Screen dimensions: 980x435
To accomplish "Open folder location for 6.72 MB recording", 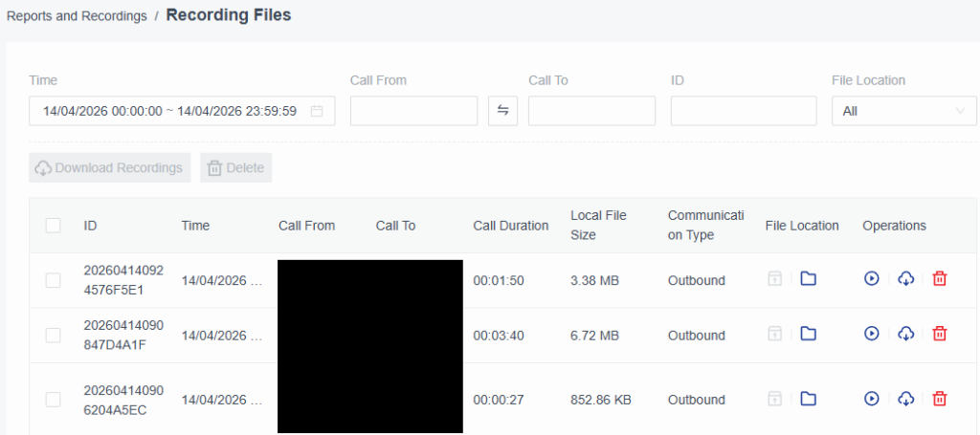I will pyautogui.click(x=808, y=334).
